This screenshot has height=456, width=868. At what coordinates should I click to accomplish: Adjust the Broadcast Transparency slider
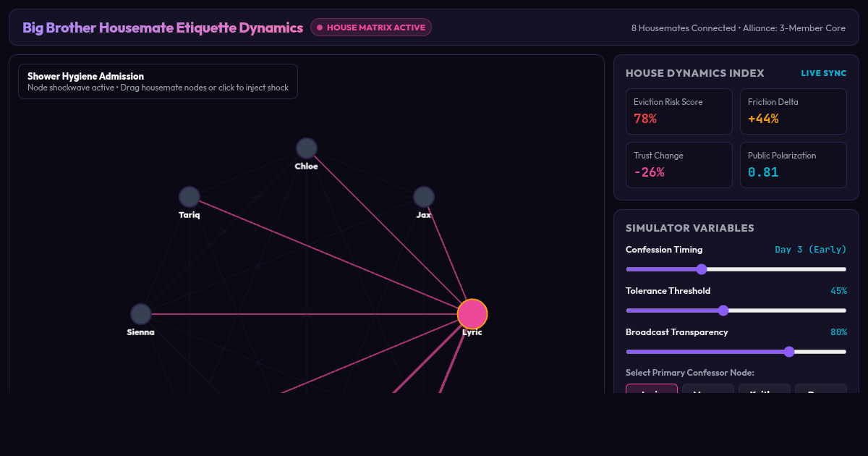point(736,352)
